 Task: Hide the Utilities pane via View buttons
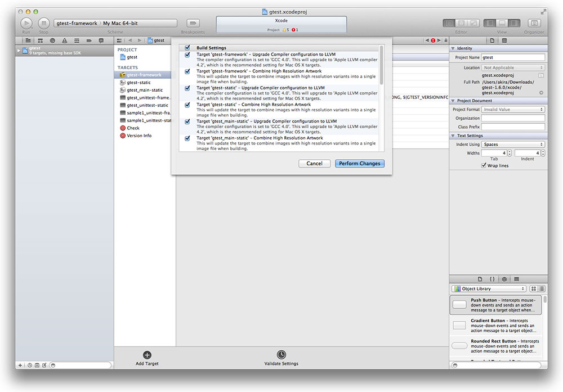pyautogui.click(x=514, y=23)
